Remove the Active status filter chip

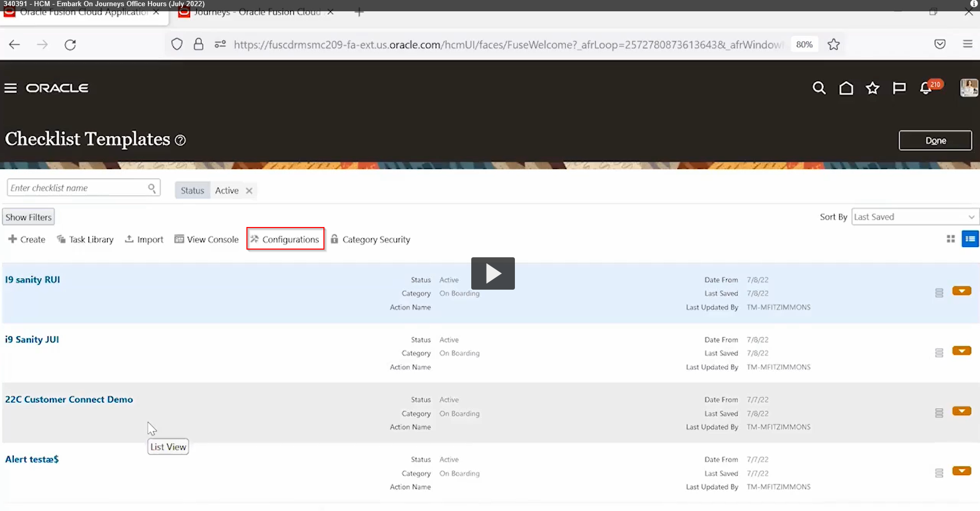(249, 191)
